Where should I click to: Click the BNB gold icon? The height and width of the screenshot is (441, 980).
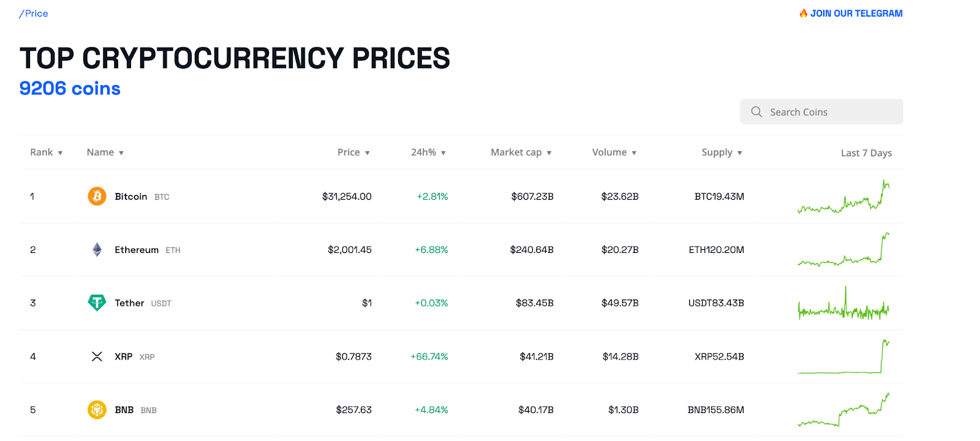click(x=96, y=409)
